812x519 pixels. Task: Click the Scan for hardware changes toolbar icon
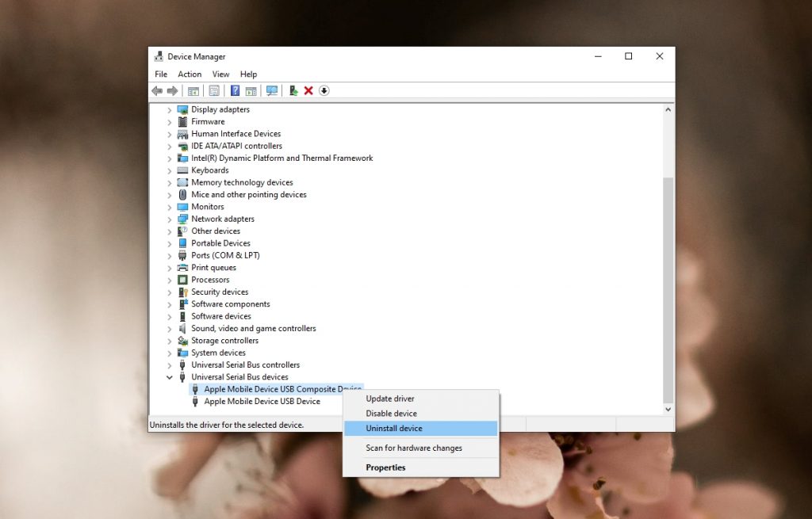274,90
